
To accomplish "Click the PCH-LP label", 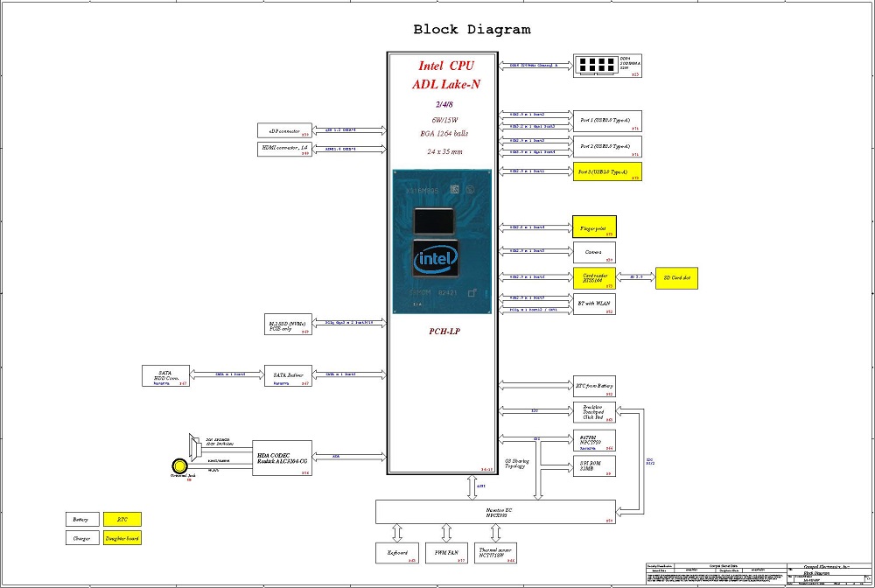I will [x=444, y=332].
